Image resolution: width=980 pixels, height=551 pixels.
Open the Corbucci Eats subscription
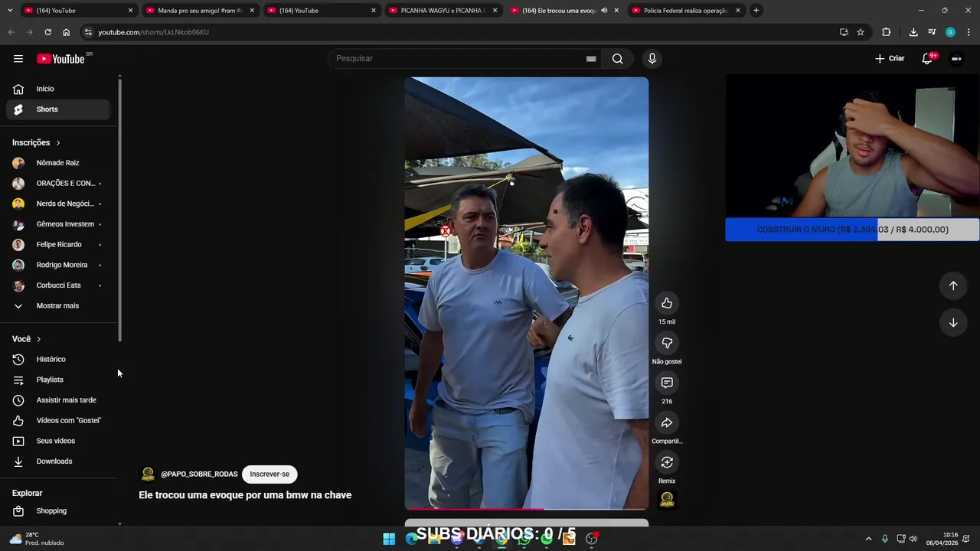[57, 285]
